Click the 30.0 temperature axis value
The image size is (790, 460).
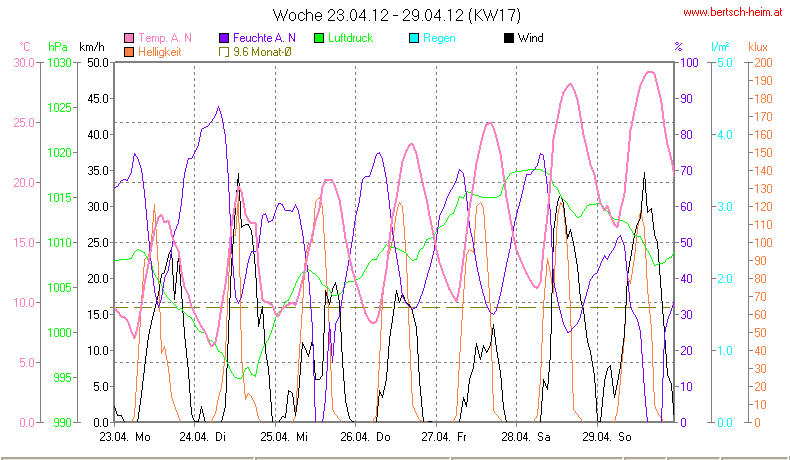point(24,62)
